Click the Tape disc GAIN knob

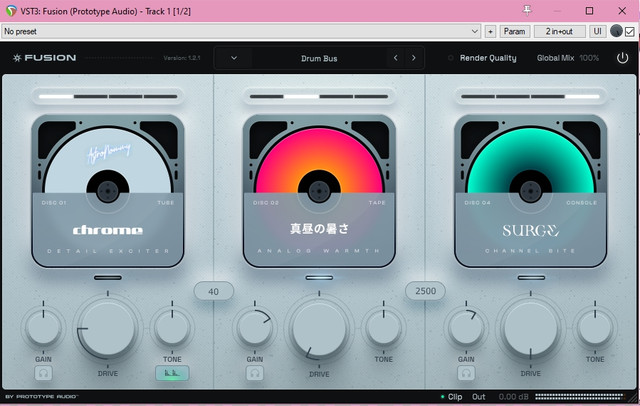tap(255, 328)
